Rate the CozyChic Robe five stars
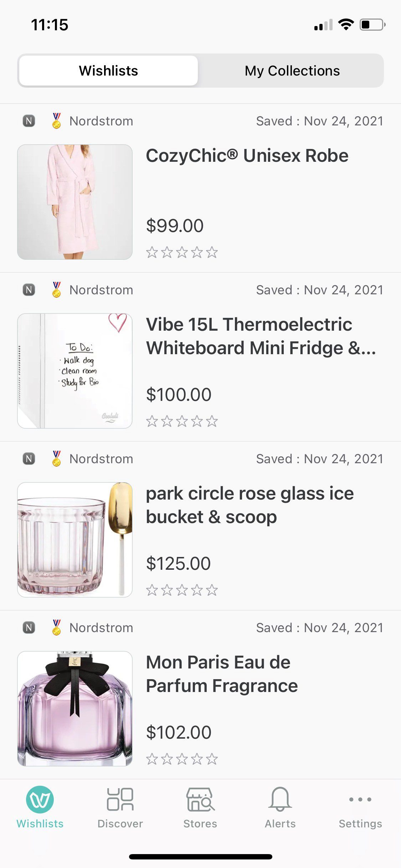The image size is (401, 868). 212,252
